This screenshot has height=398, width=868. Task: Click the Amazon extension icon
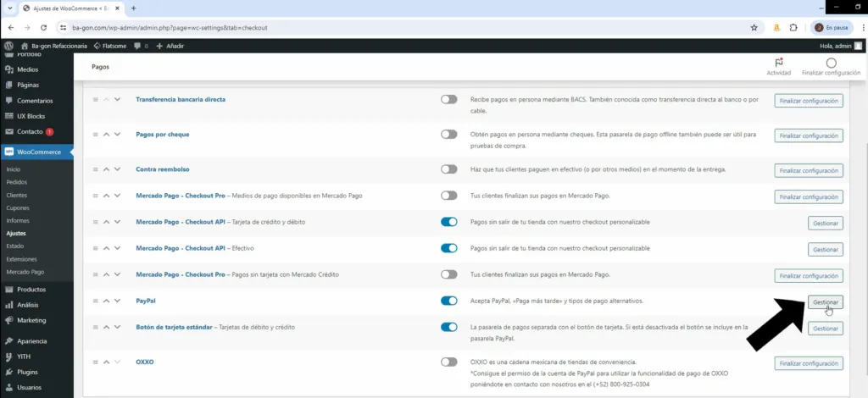(x=776, y=27)
